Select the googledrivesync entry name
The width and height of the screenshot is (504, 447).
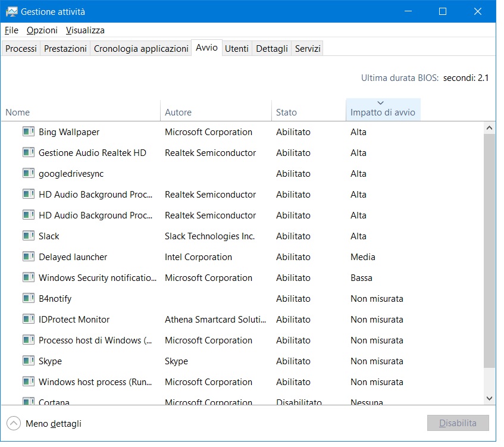(71, 174)
